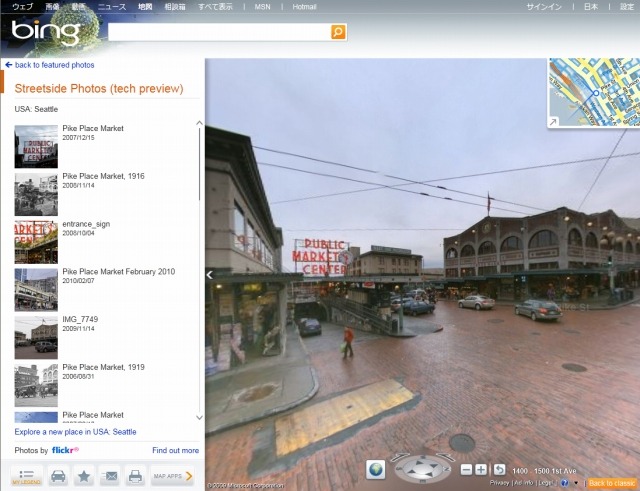The width and height of the screenshot is (640, 491).
Task: Click 'entrance_sign' title text
Action: point(86,224)
